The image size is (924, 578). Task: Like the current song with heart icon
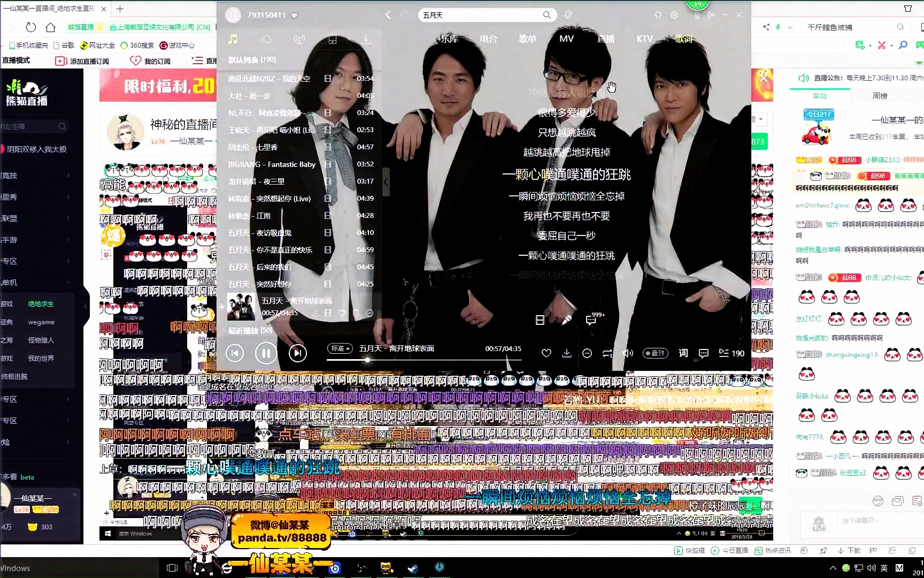pos(546,353)
